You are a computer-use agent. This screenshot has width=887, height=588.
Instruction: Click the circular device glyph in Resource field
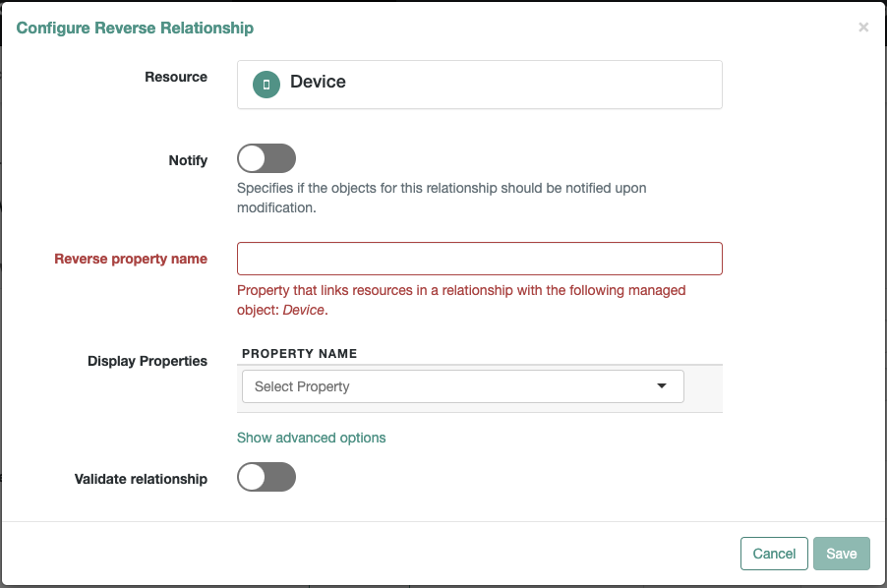(266, 84)
